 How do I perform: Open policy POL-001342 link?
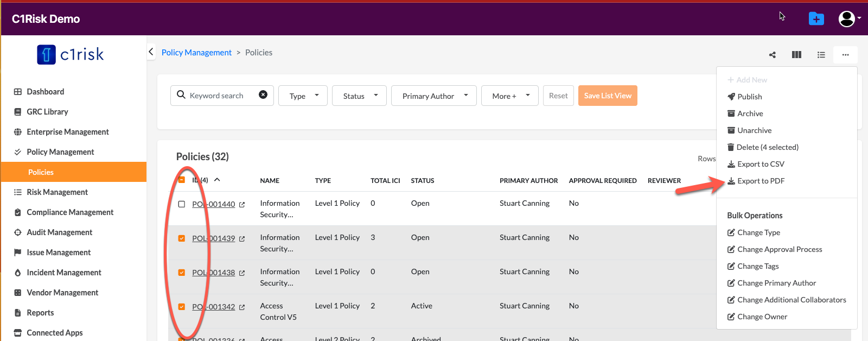[214, 307]
